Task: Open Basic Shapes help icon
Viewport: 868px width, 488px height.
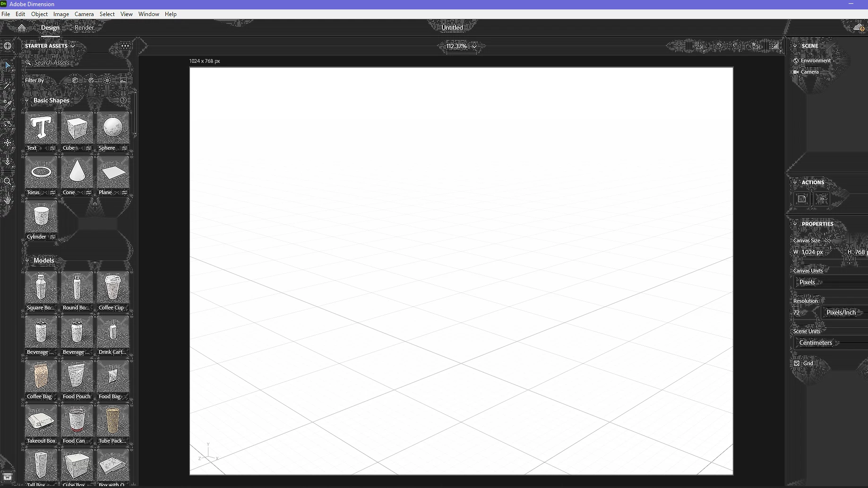Action: tap(123, 100)
